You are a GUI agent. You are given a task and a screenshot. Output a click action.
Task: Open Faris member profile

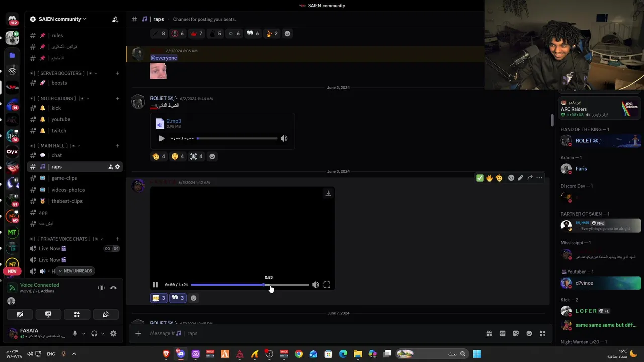[601, 169]
